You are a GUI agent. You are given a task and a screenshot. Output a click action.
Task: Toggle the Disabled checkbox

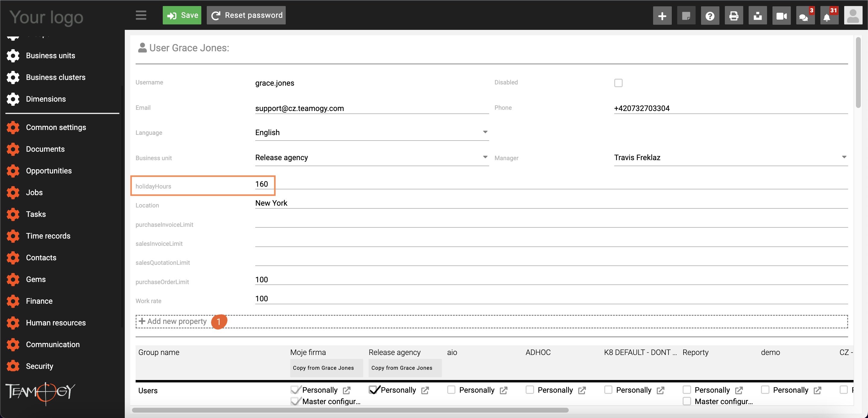(618, 83)
